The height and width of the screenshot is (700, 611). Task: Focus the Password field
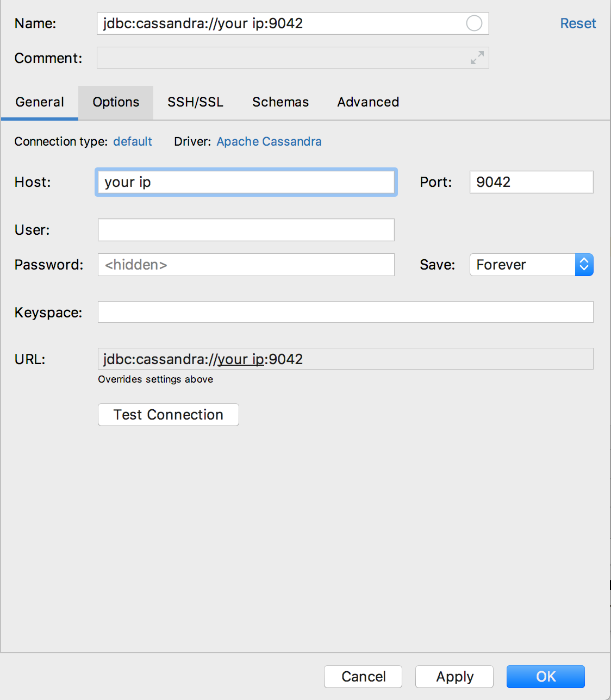tap(246, 265)
